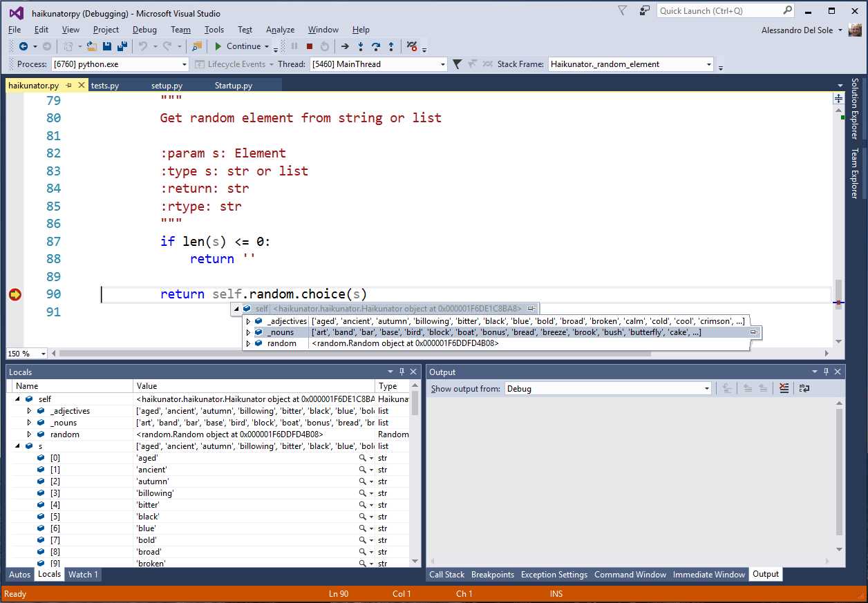Click the Navigate Backward icon
Screen dimensions: 868x603
pyautogui.click(x=23, y=46)
